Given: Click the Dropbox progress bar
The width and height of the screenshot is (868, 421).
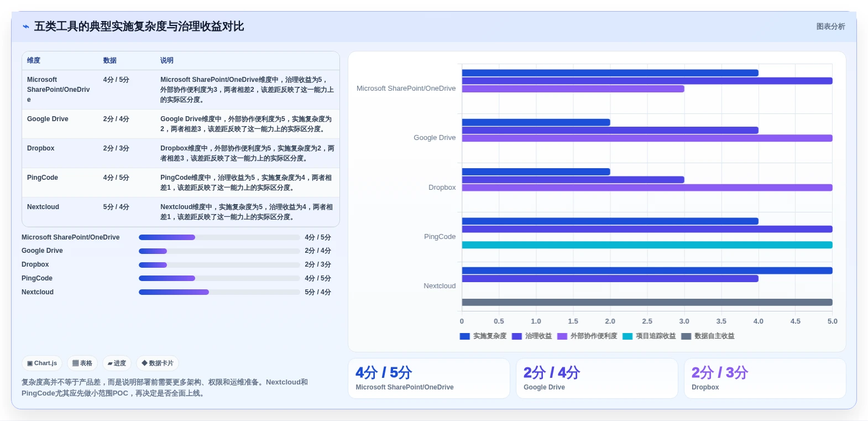Looking at the screenshot, I should coord(219,265).
